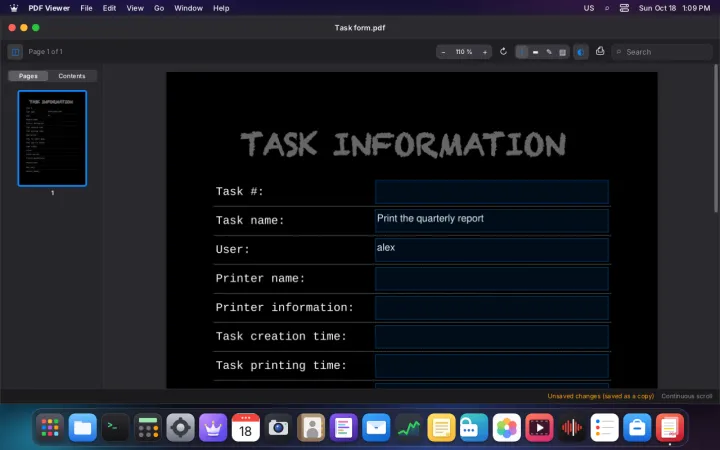
Task: Click the vertical scrollbar of the document
Action: coord(716,138)
